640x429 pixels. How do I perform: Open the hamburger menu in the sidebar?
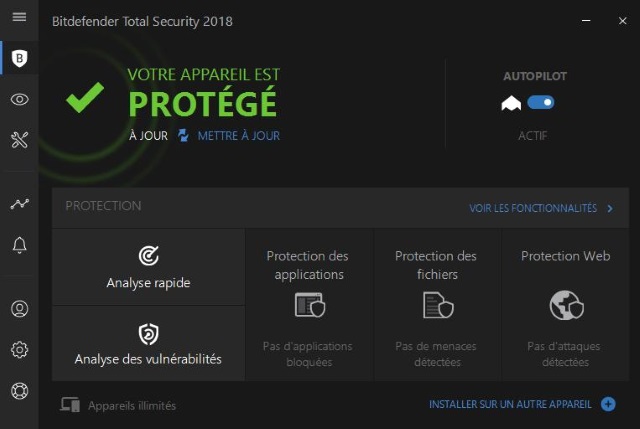19,17
